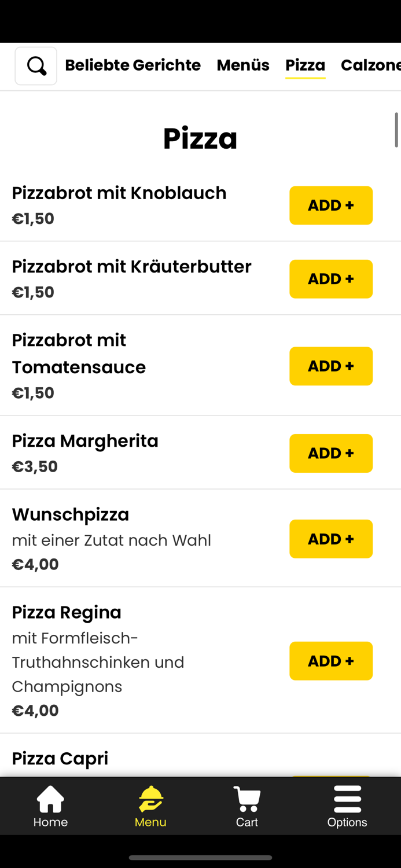
Task: Add the Wunschpizza to your order
Action: click(331, 539)
